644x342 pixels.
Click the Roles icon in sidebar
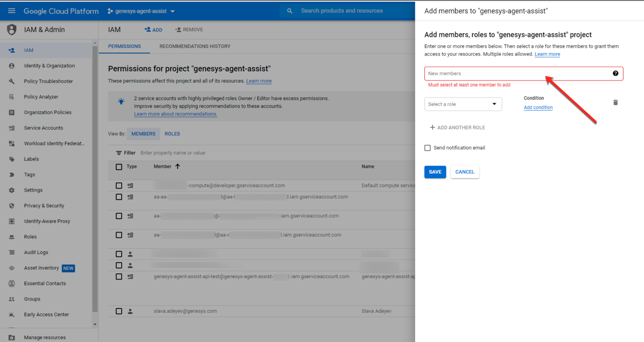click(11, 237)
